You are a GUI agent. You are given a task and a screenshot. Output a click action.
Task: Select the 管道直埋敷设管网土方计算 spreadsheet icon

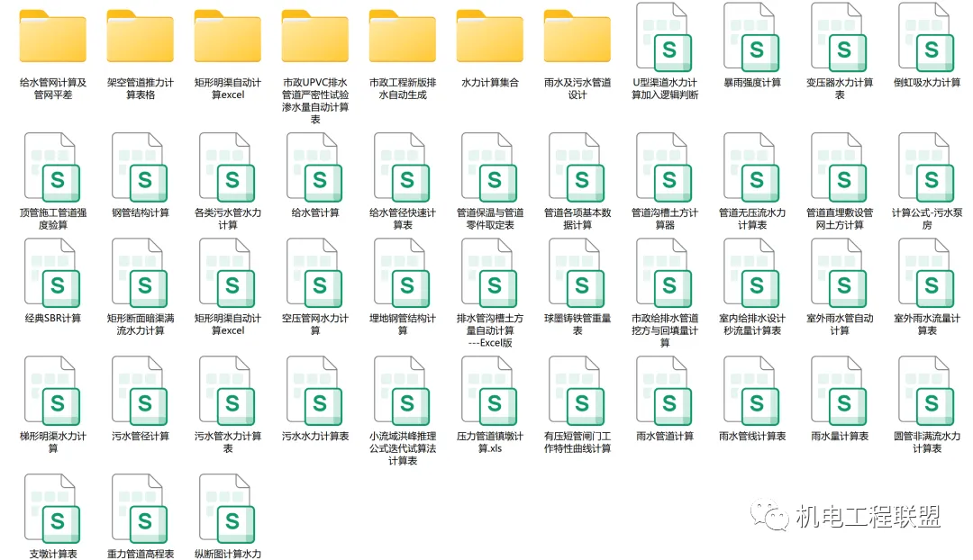(840, 167)
